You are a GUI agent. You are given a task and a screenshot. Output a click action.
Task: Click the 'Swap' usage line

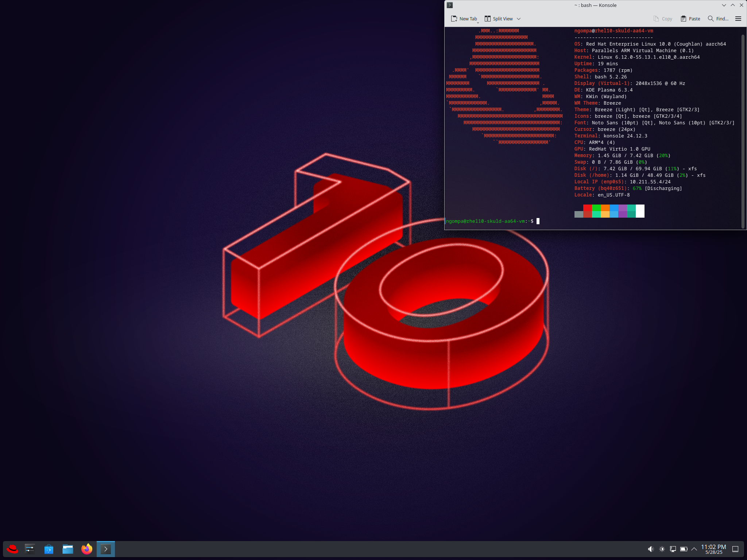point(611,162)
